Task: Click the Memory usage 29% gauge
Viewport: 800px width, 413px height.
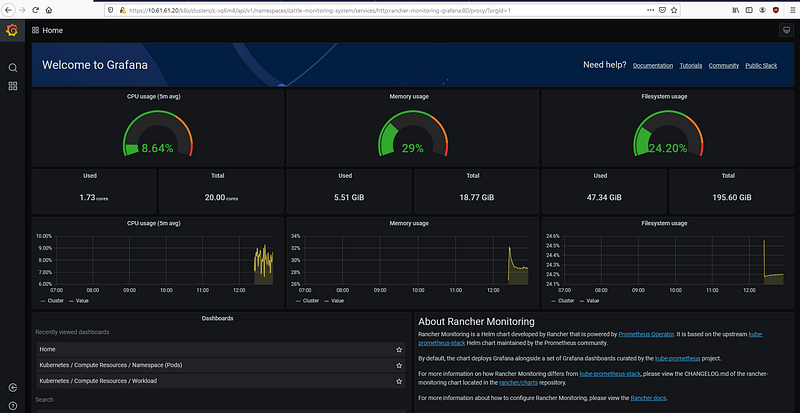Action: click(413, 134)
